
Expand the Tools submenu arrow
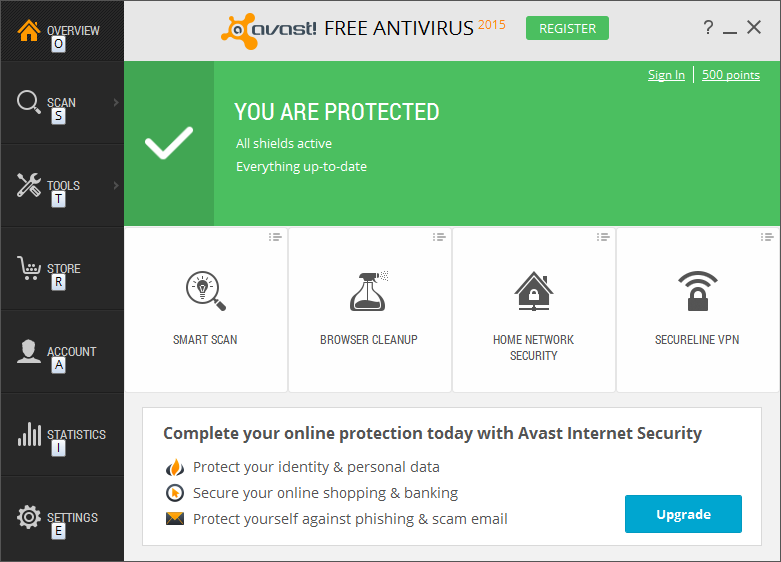click(x=116, y=185)
